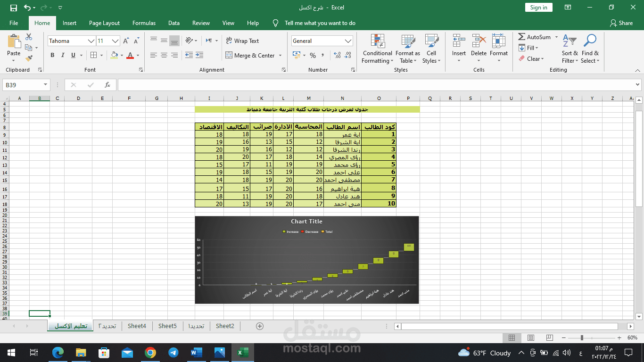This screenshot has width=644, height=362.
Task: Click the Merge & Center button
Action: coord(250,55)
